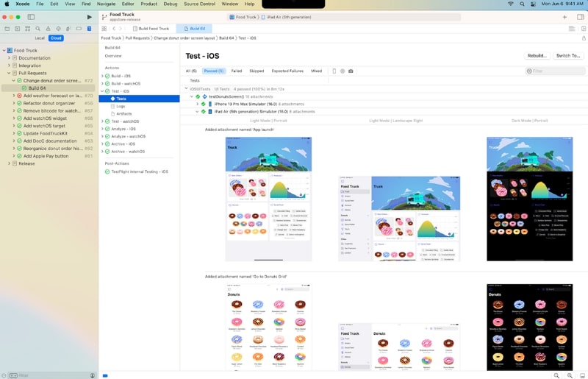Collapse the Test - iOS action
Screen dimensions: 588x379
coord(102,91)
